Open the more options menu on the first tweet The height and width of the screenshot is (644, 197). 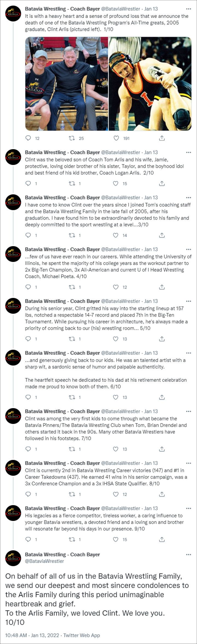[x=189, y=9]
